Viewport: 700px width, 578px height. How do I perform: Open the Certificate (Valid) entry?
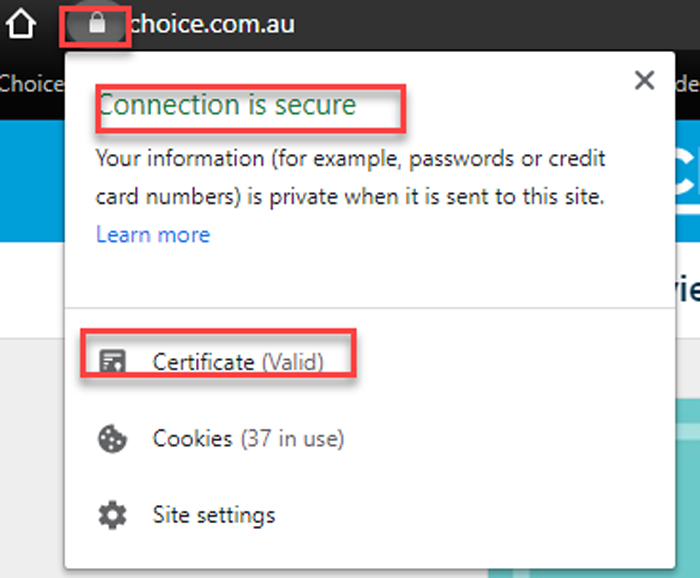[x=238, y=362]
